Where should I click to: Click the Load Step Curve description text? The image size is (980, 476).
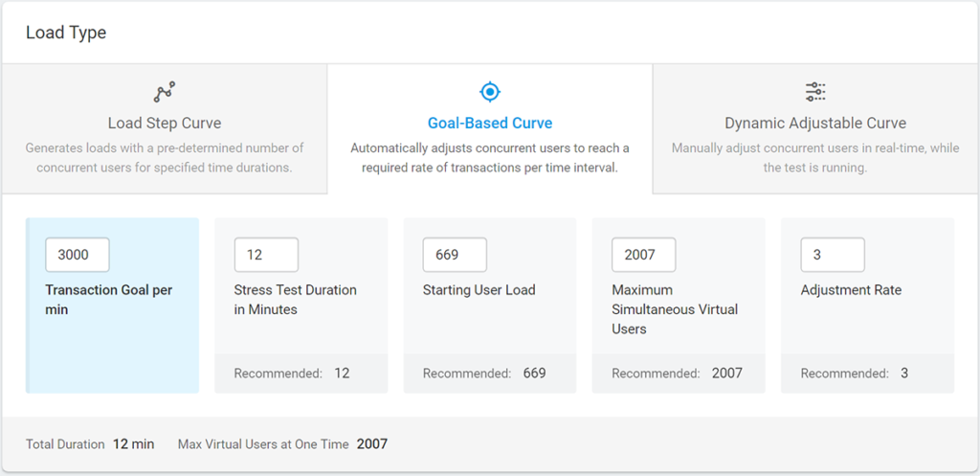tap(164, 158)
